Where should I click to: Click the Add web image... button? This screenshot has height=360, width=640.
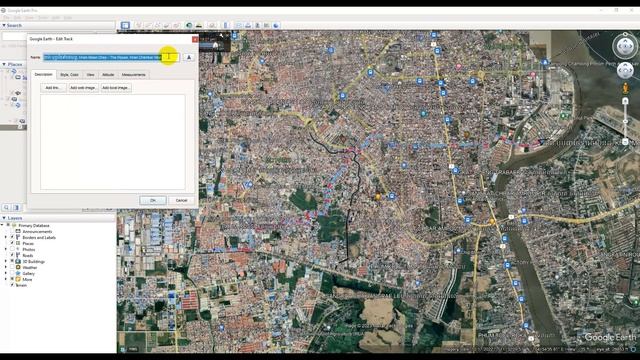[83, 88]
